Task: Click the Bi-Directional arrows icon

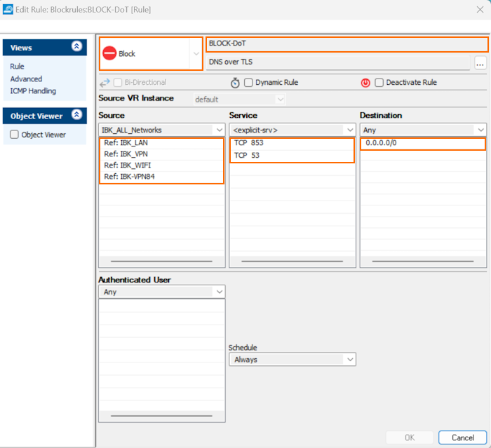Action: point(105,83)
